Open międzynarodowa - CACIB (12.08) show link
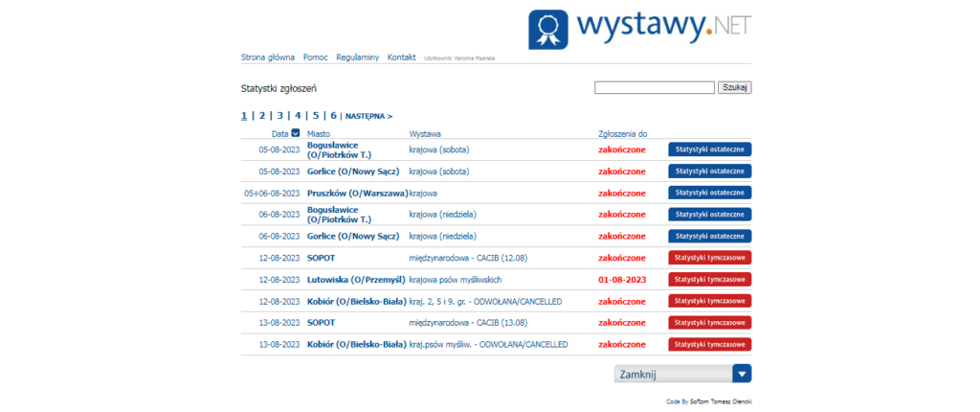980x412 pixels. pyautogui.click(x=467, y=258)
